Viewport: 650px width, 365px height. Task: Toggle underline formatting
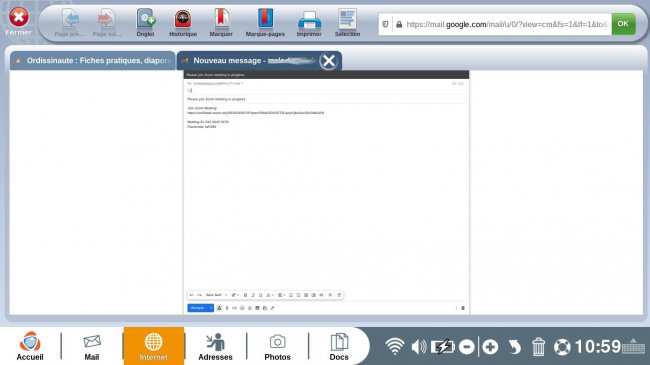(x=260, y=295)
